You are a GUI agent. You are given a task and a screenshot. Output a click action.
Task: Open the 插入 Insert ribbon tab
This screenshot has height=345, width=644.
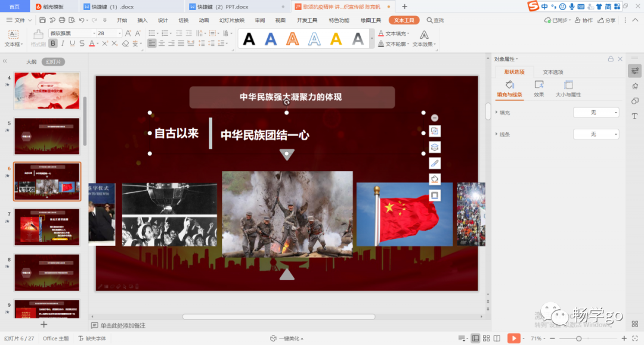click(142, 20)
